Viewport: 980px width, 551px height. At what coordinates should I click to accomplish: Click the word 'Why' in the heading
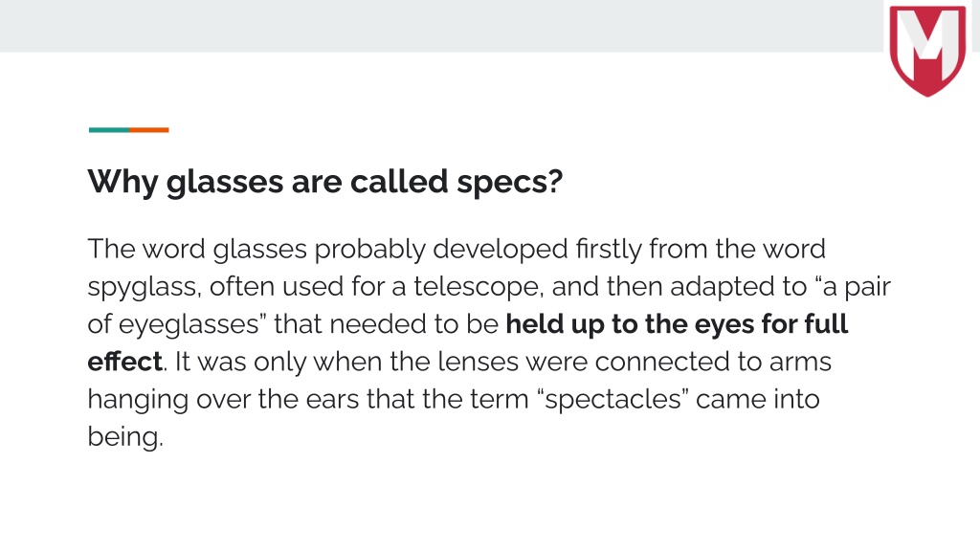pyautogui.click(x=122, y=183)
